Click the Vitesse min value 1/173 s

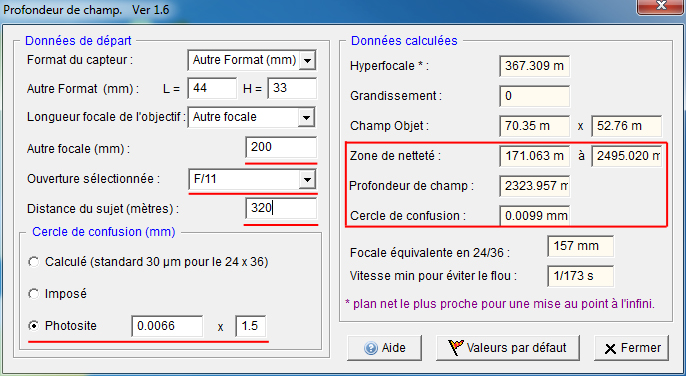(x=581, y=276)
